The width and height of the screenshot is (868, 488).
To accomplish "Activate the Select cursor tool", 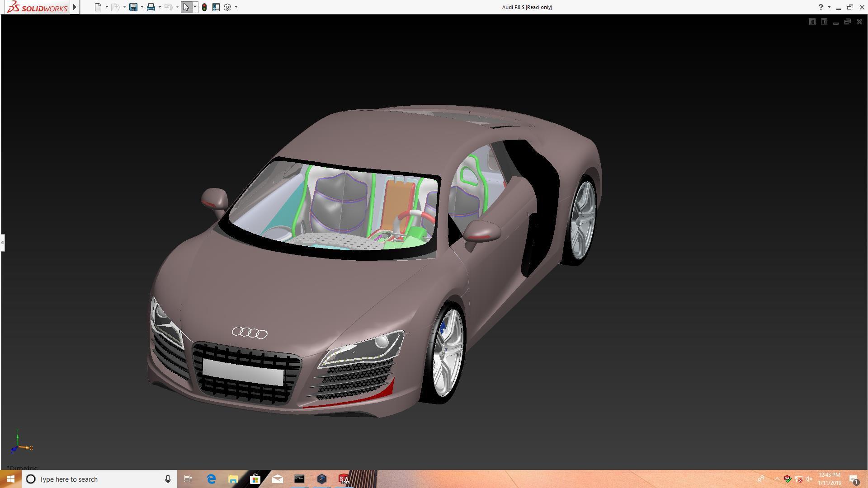I will tap(186, 7).
